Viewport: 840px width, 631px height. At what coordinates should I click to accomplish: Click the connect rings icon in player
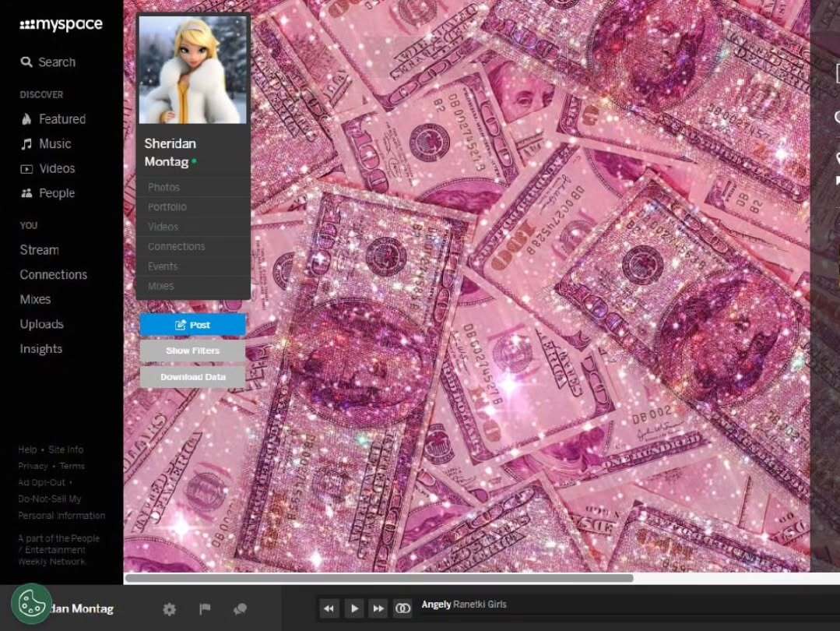point(402,608)
